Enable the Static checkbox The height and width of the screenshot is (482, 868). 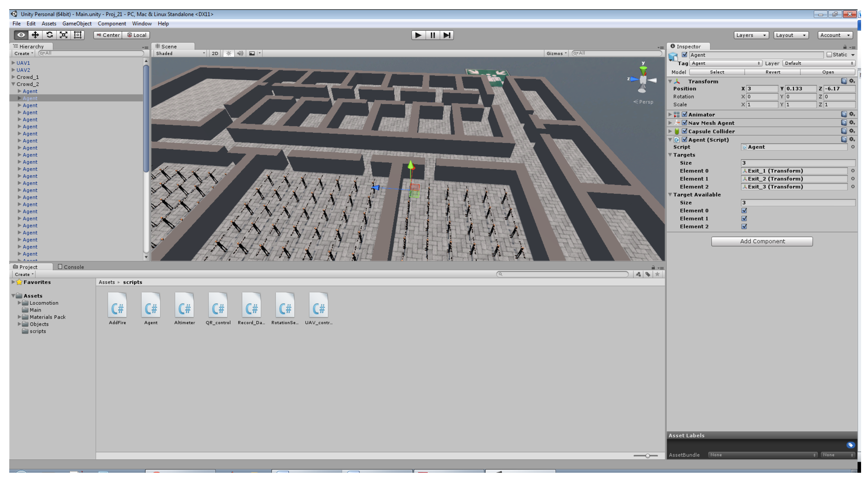tap(829, 54)
